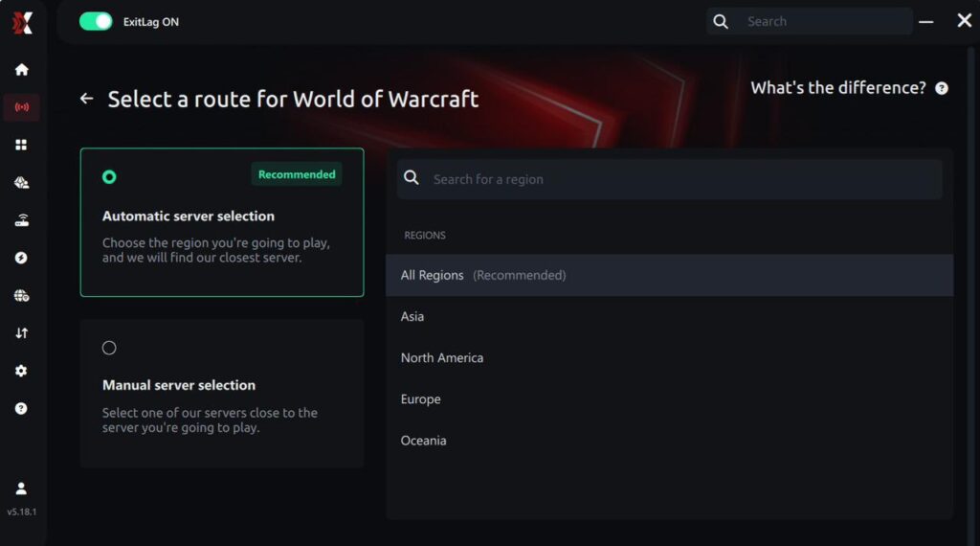Click the router icon in sidebar
Viewport: 980px width, 546px height.
coord(21,220)
